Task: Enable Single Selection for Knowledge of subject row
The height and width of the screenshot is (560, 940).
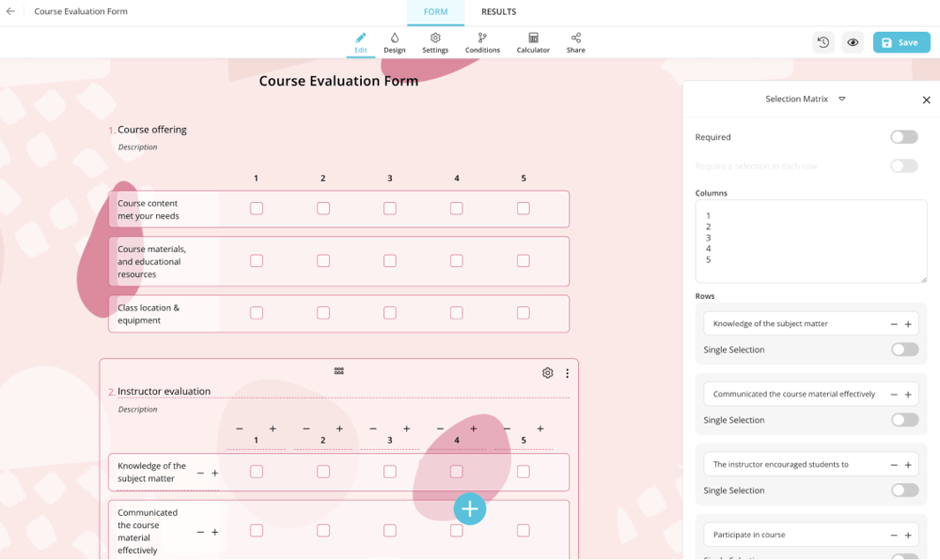Action: 904,350
